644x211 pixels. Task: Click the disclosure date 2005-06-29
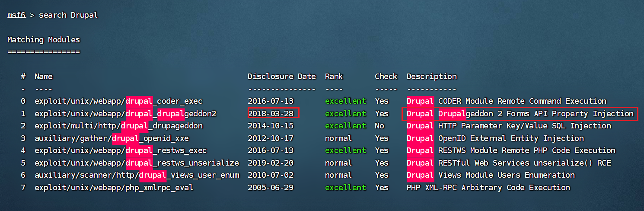(x=271, y=188)
